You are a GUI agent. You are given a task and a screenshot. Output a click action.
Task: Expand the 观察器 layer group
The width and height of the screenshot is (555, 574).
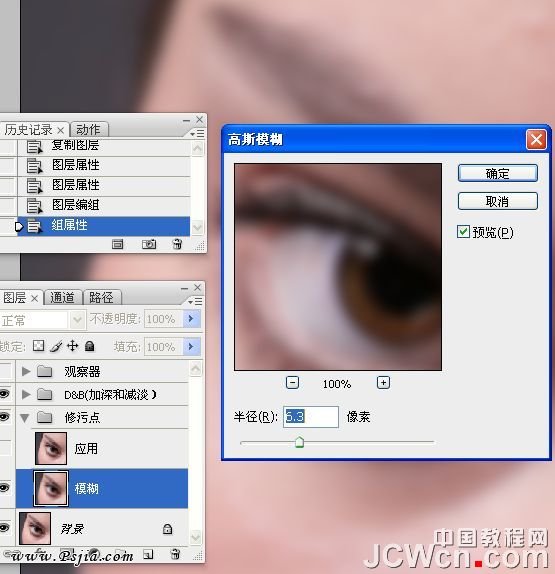(x=26, y=371)
